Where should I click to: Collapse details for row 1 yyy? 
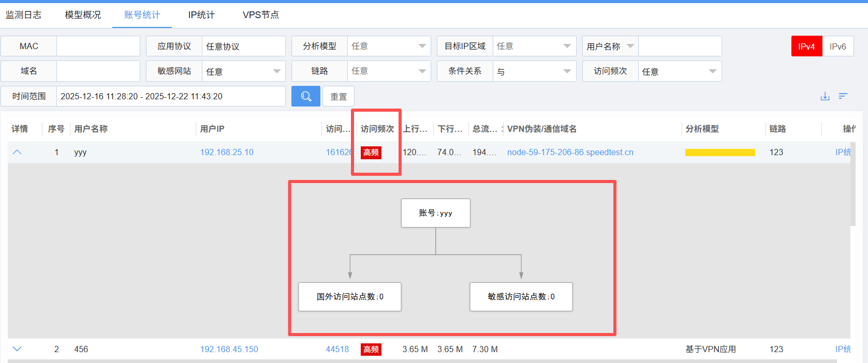tap(17, 152)
